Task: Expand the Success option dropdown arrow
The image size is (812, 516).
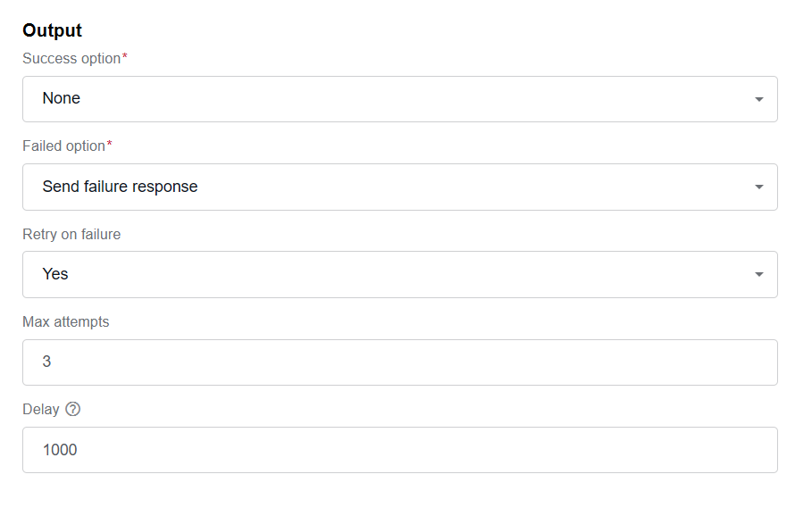Action: coord(758,99)
